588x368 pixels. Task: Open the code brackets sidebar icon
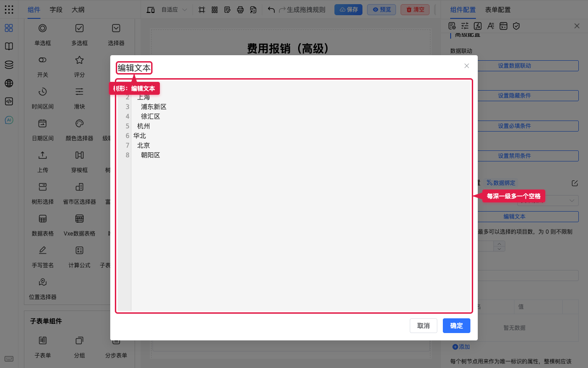(9, 102)
